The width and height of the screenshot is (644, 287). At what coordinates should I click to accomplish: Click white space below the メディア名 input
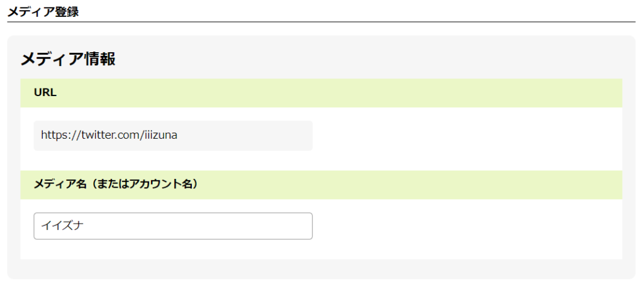(173, 250)
